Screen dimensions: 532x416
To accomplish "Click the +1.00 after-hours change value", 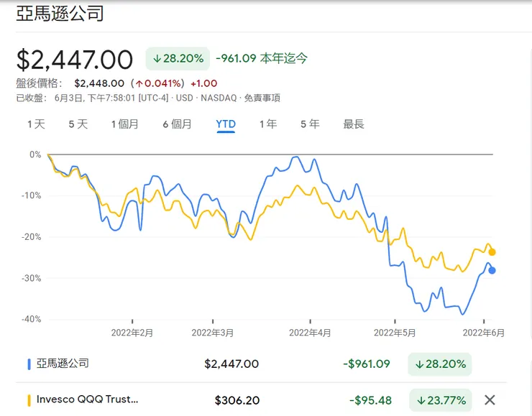I will (204, 83).
